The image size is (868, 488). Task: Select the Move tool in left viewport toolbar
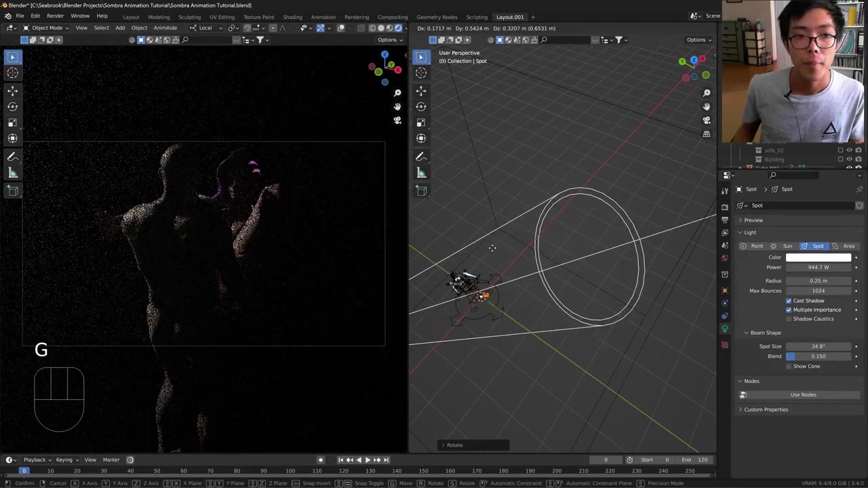tap(13, 90)
